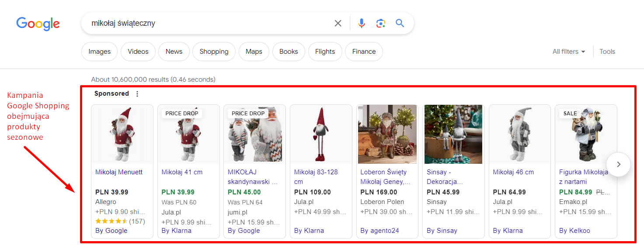Screen dimensions: 644x249
Task: Switch to the Images tab
Action: (x=100, y=52)
